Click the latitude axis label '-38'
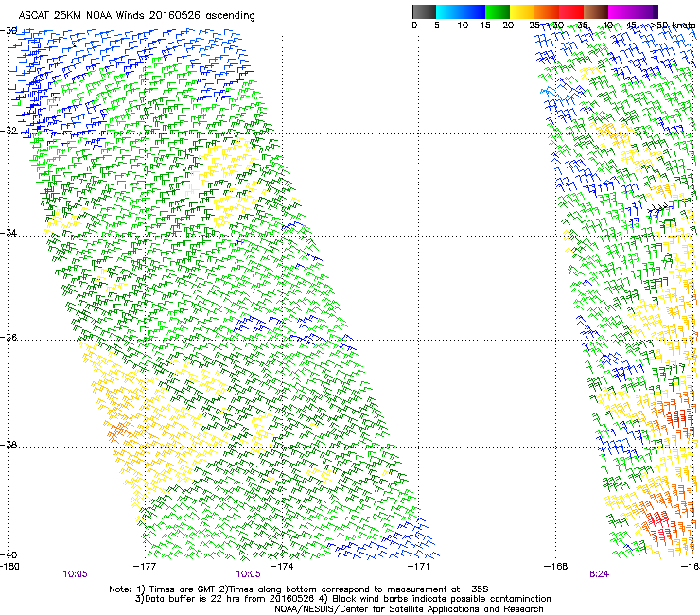The width and height of the screenshot is (700, 615). pyautogui.click(x=9, y=445)
